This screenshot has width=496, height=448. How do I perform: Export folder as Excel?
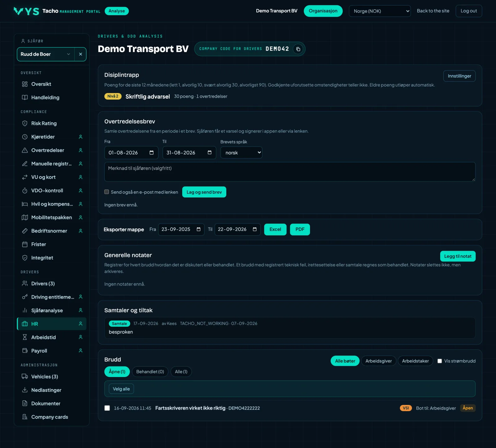275,229
